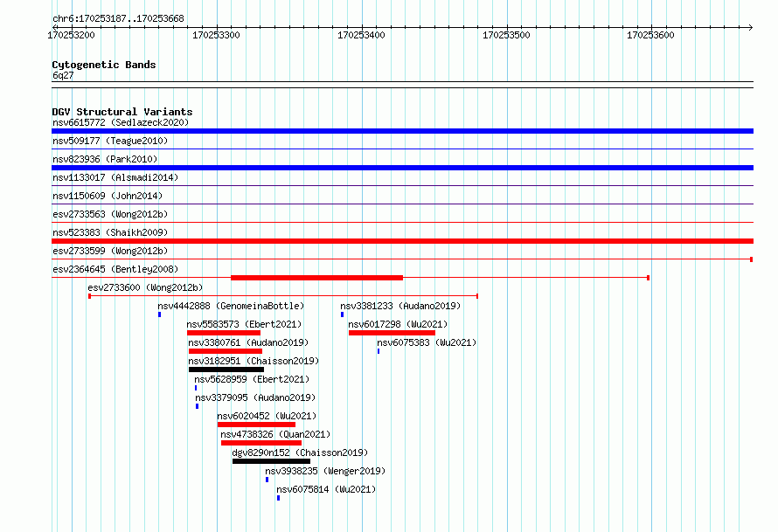Click the blue marker under nsv6075814
Viewport: 778px width, 532px height.
point(278,498)
